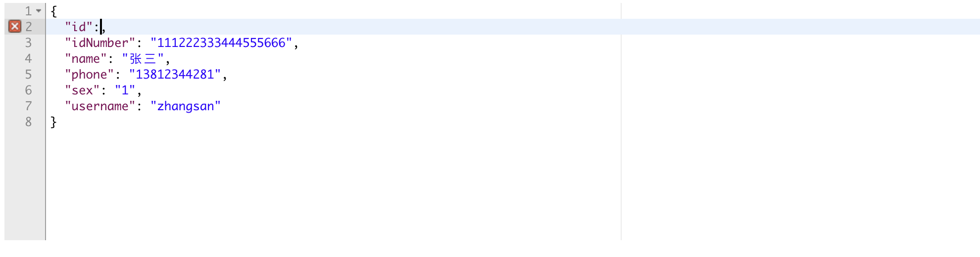Collapse the JSON object fold arrow on line 1

pos(39,11)
